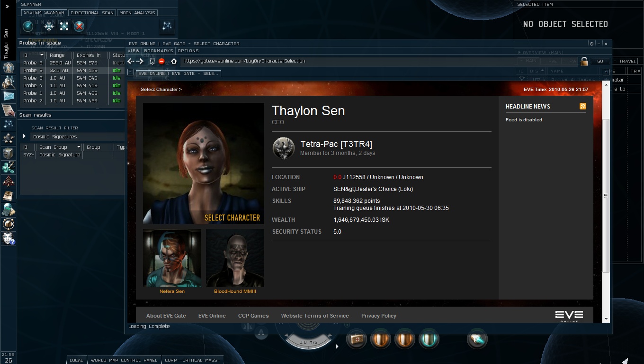Activate the teal shield hardener module
Screen dimensions: 644x364
(429, 339)
